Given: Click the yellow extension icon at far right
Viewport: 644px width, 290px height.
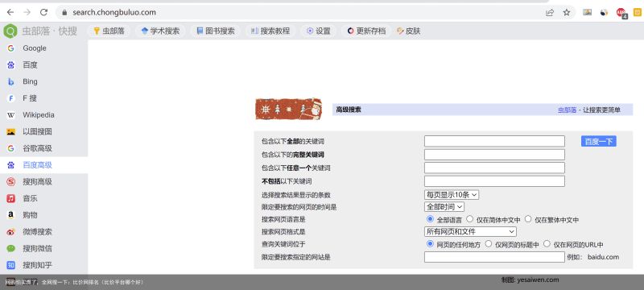Looking at the screenshot, I should 638,12.
